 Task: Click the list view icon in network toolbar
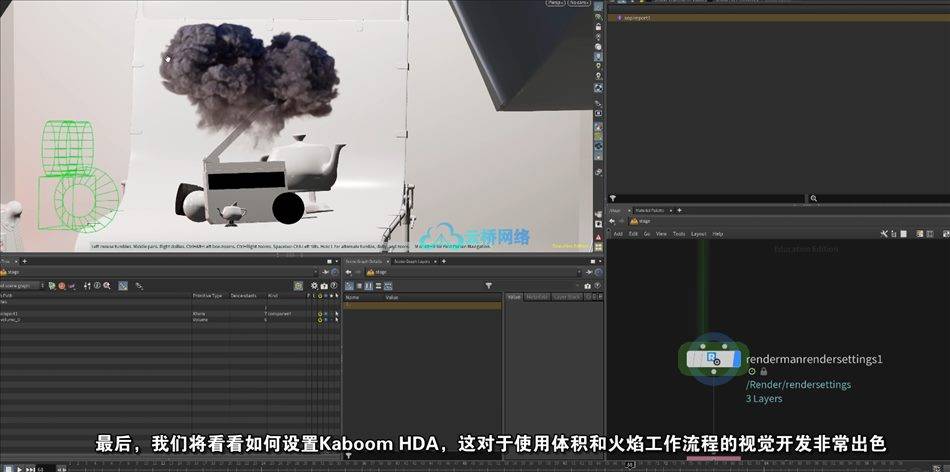pos(894,234)
